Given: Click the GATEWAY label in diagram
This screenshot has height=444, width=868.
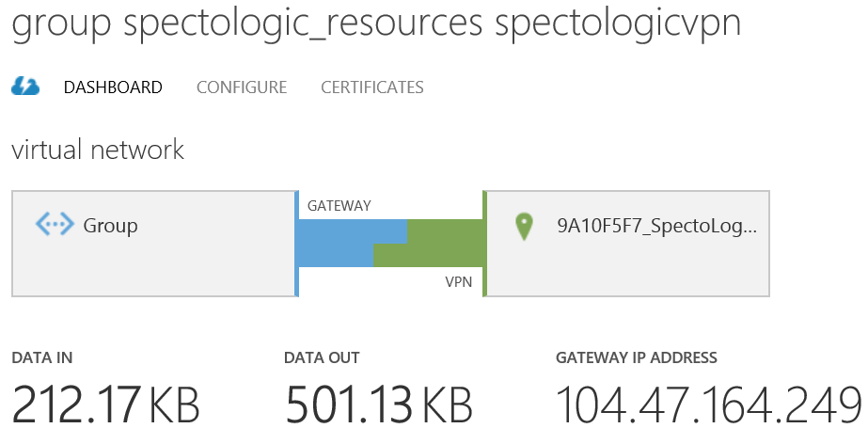Looking at the screenshot, I should pos(339,205).
